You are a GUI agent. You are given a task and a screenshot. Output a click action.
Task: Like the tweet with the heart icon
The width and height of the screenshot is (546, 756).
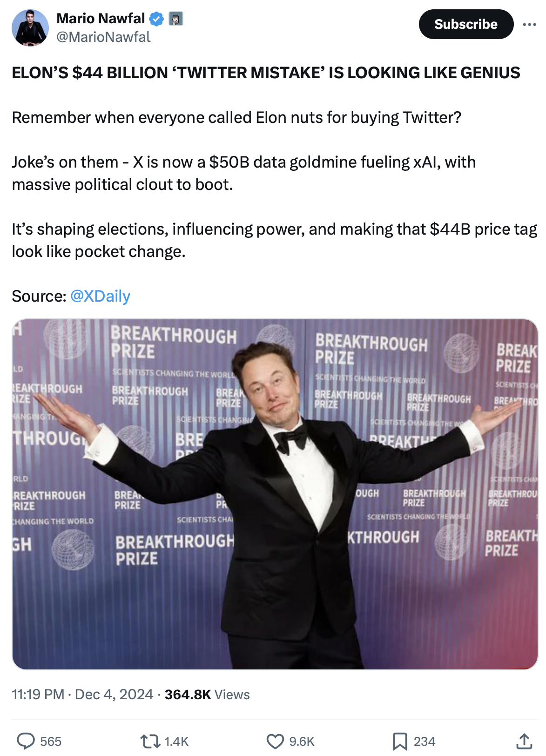tap(275, 741)
